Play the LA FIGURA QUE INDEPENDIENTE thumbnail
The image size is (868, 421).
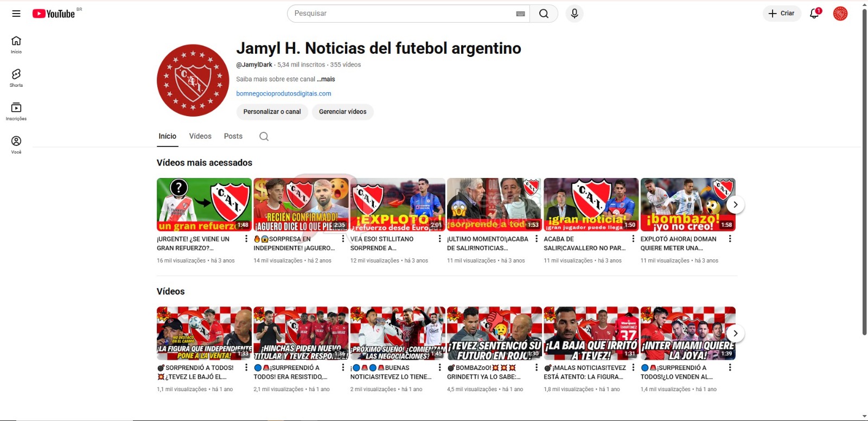(204, 333)
